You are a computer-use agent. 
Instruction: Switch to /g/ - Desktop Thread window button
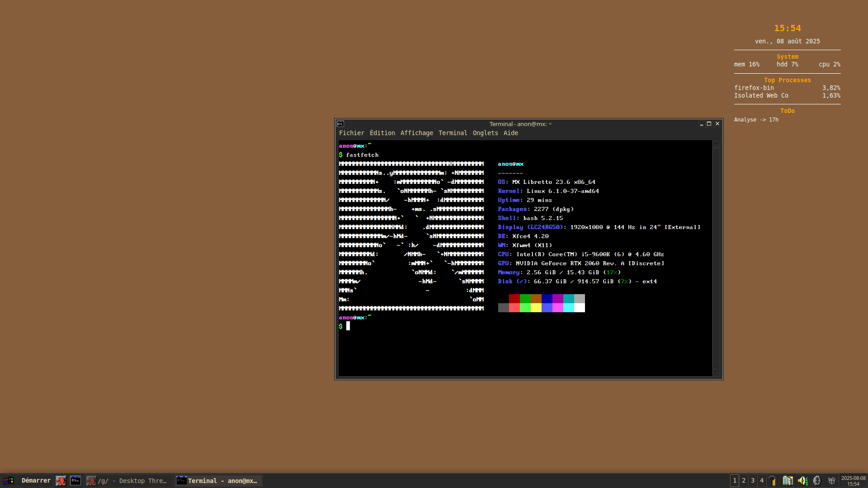click(x=127, y=481)
